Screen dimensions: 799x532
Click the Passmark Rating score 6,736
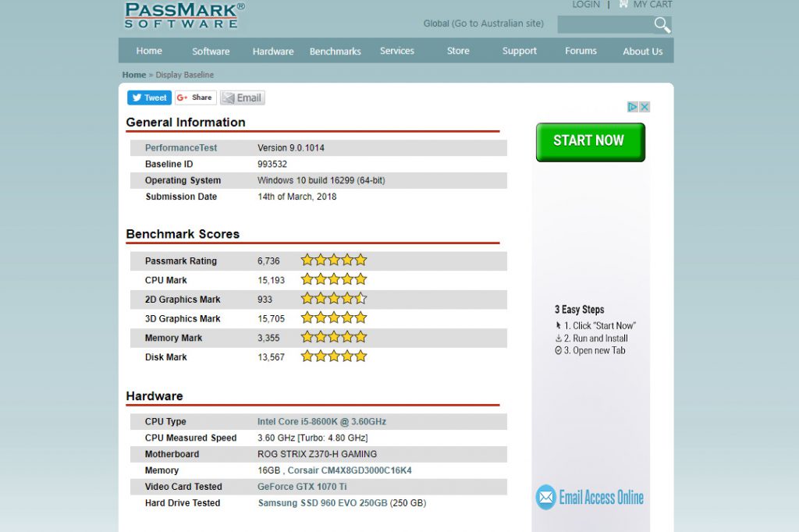click(268, 261)
